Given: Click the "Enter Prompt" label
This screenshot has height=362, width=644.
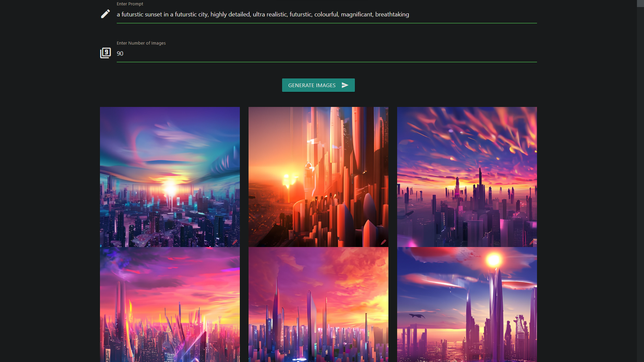Looking at the screenshot, I should [x=130, y=4].
